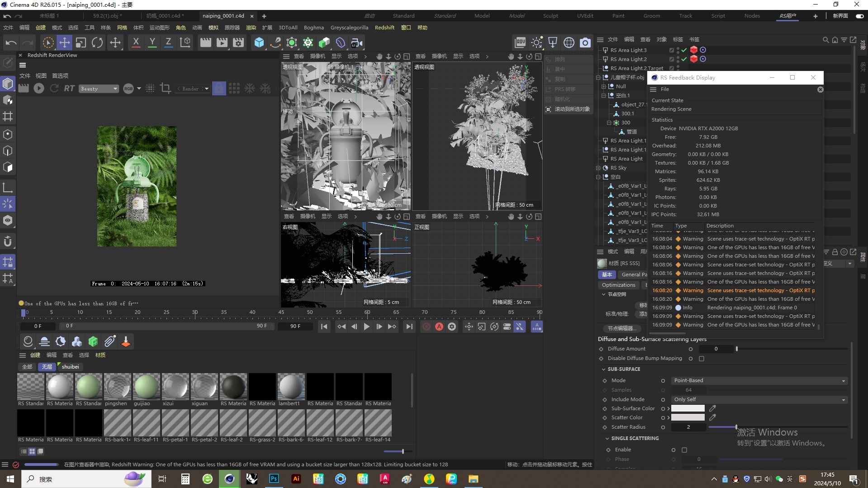Image resolution: width=868 pixels, height=488 pixels.
Task: Open the Redshift menu
Action: click(x=384, y=28)
